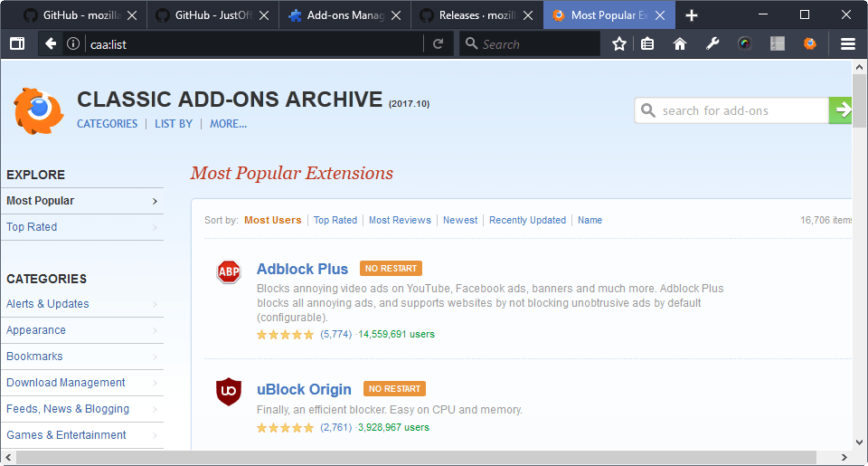This screenshot has height=466, width=868.
Task: Open Download Management category
Action: [x=82, y=383]
